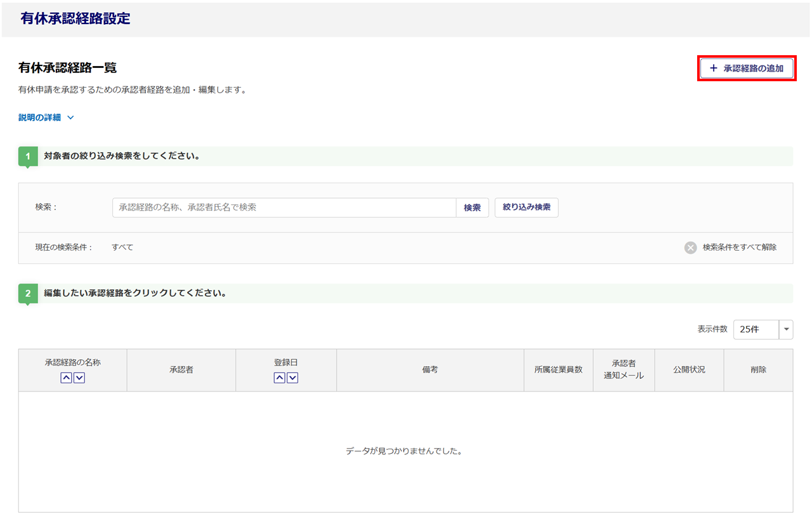This screenshot has height=521, width=812.
Task: Sort 登録日 ascending with up arrow
Action: pos(280,378)
